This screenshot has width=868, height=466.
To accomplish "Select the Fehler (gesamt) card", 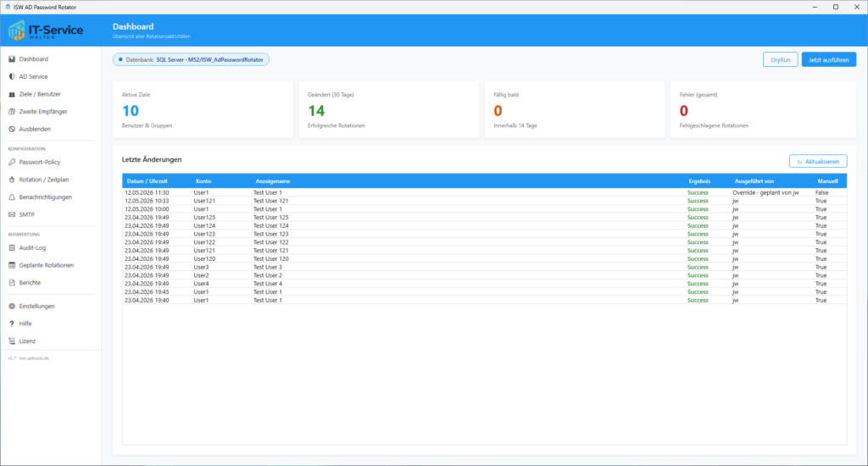I will coord(764,109).
